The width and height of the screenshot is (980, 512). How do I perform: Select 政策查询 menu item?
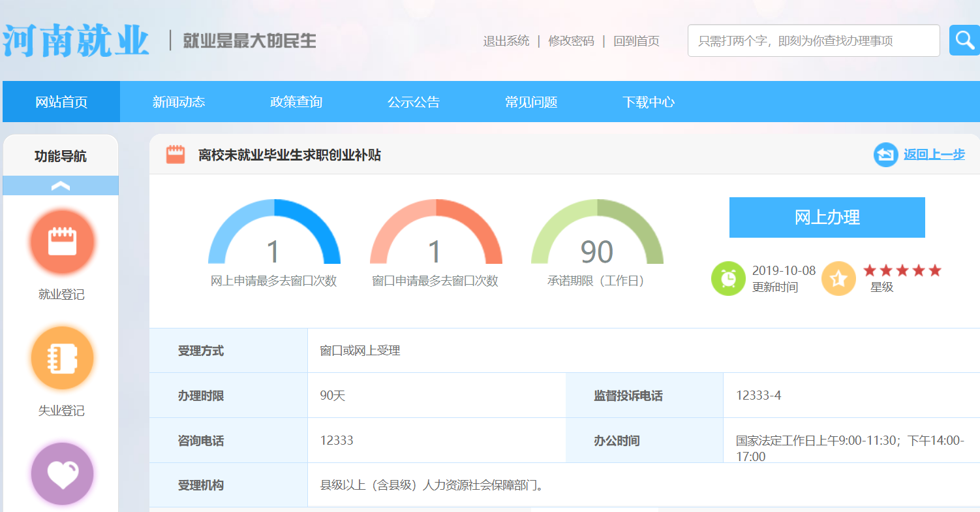(296, 102)
